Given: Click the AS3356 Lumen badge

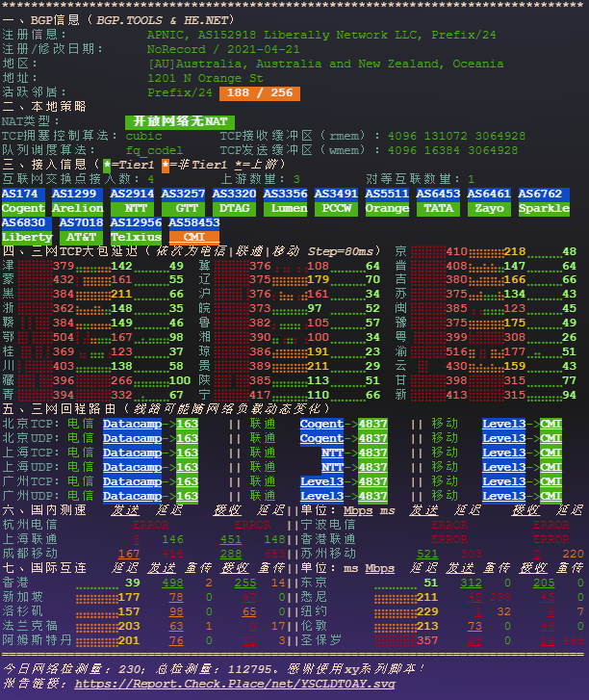Looking at the screenshot, I should pyautogui.click(x=285, y=202).
